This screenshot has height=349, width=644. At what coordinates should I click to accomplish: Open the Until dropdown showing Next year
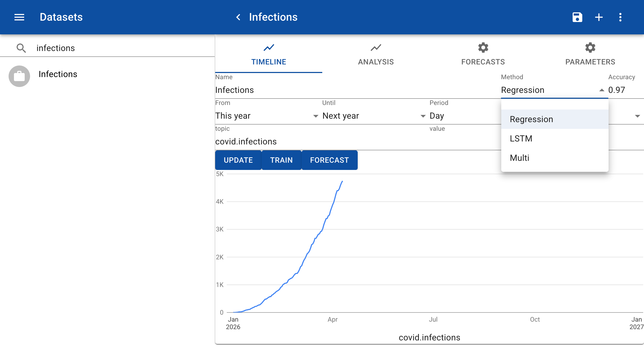tap(423, 116)
